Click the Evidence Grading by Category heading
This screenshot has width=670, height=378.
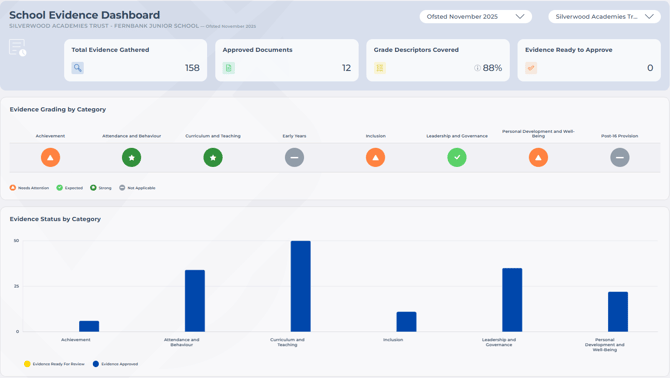58,109
